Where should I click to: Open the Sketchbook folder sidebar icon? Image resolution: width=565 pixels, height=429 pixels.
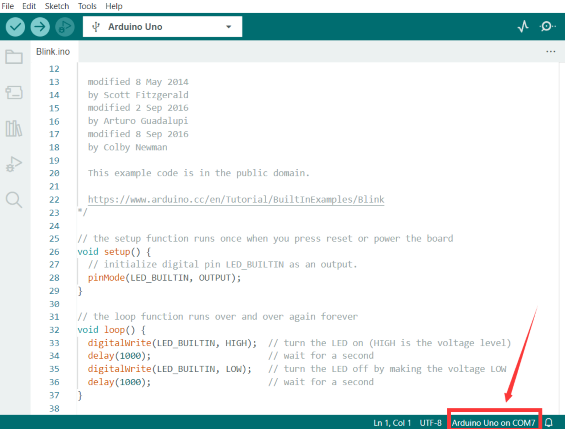[14, 57]
